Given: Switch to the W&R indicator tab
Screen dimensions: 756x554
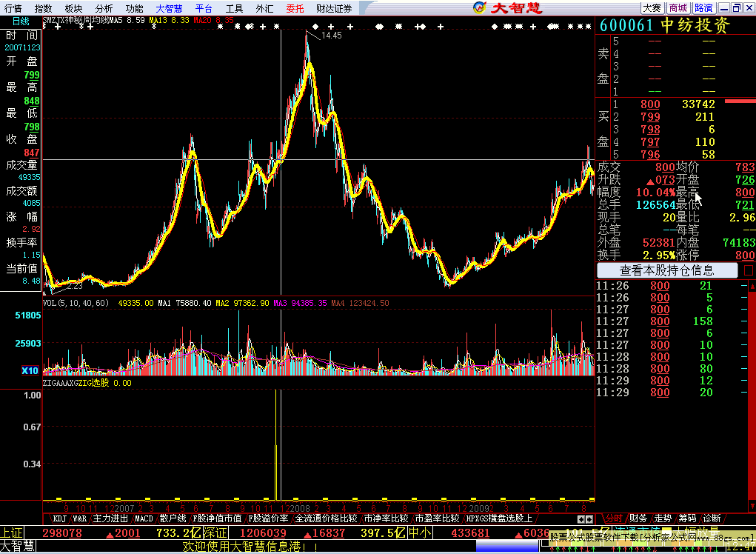Looking at the screenshot, I should (79, 518).
